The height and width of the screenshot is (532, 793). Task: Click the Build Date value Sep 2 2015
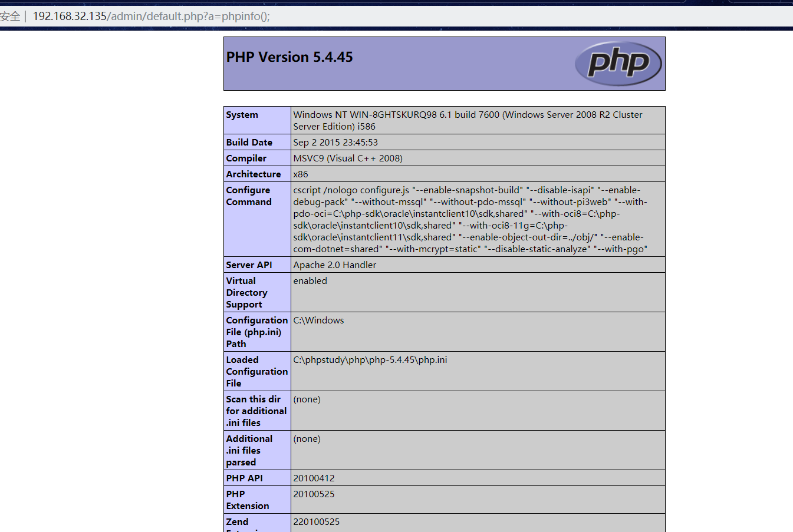335,143
